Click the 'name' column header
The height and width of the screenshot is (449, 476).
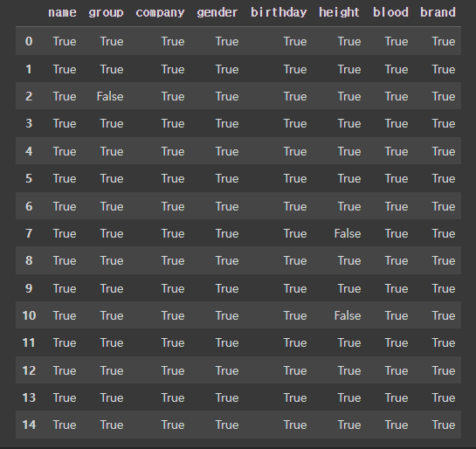coord(62,13)
